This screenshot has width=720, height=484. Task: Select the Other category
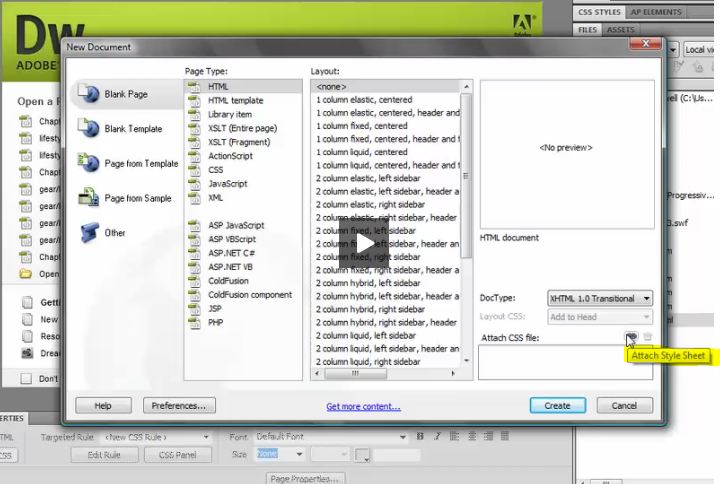103,233
